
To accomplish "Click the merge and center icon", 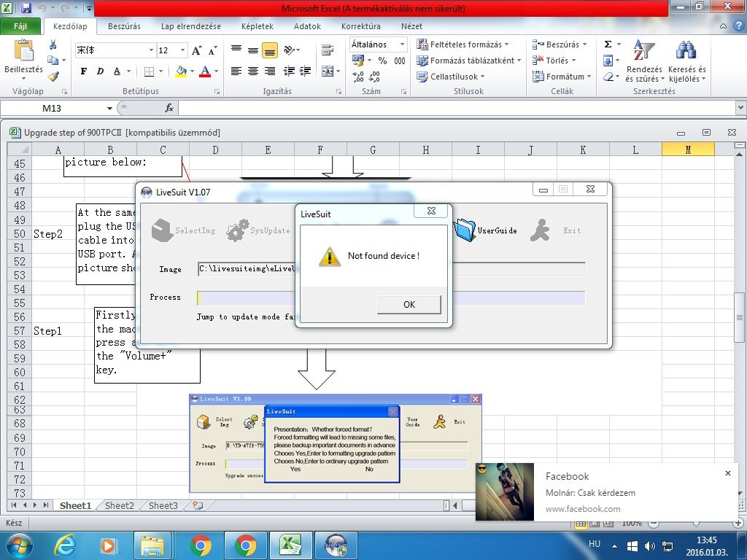I will click(328, 71).
